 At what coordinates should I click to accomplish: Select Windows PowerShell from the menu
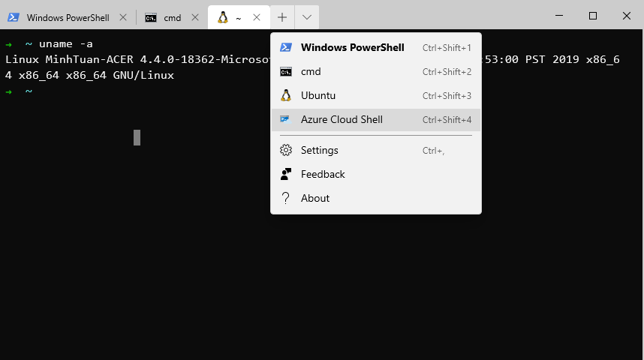pyautogui.click(x=352, y=47)
